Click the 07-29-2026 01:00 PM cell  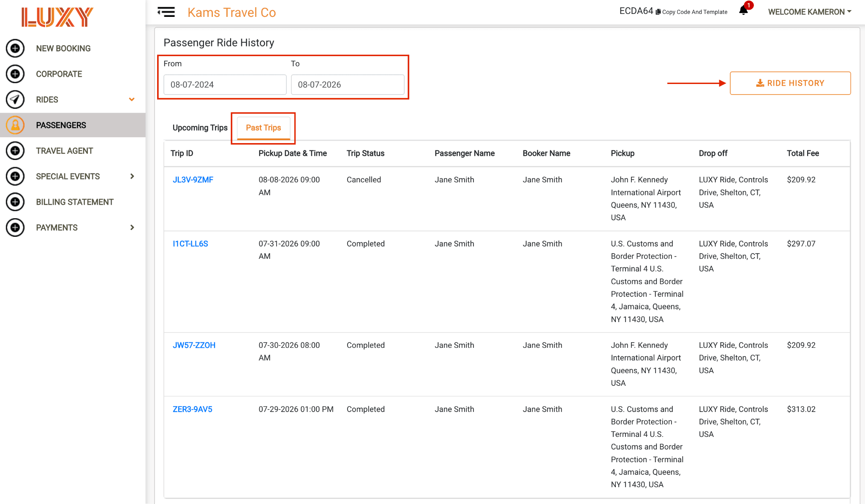pyautogui.click(x=296, y=409)
